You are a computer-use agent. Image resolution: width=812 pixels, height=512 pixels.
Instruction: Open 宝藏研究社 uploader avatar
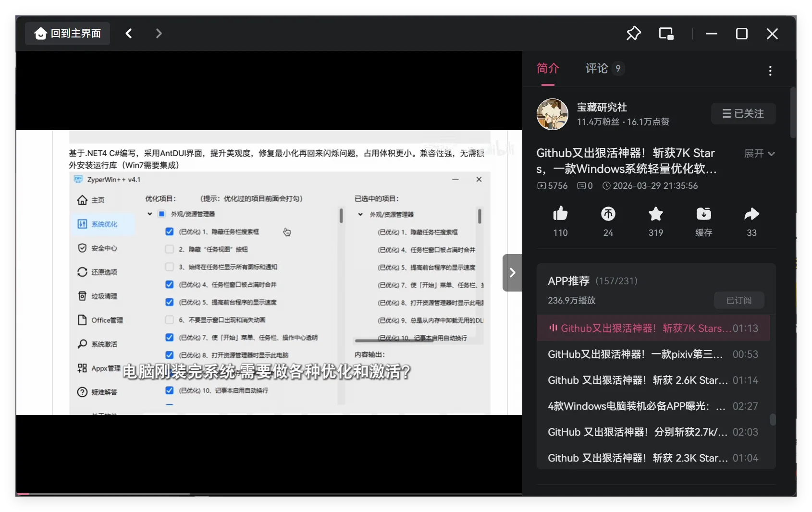[553, 114]
